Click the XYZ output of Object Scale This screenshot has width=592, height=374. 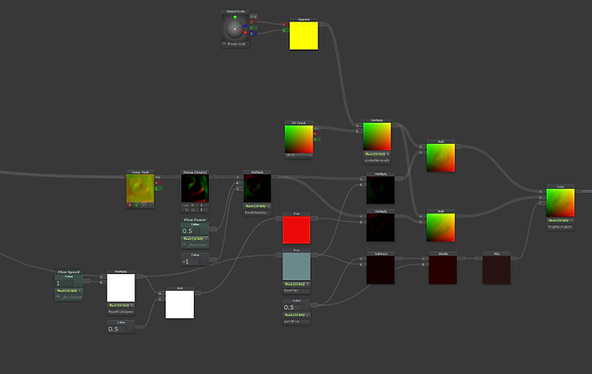tap(253, 17)
